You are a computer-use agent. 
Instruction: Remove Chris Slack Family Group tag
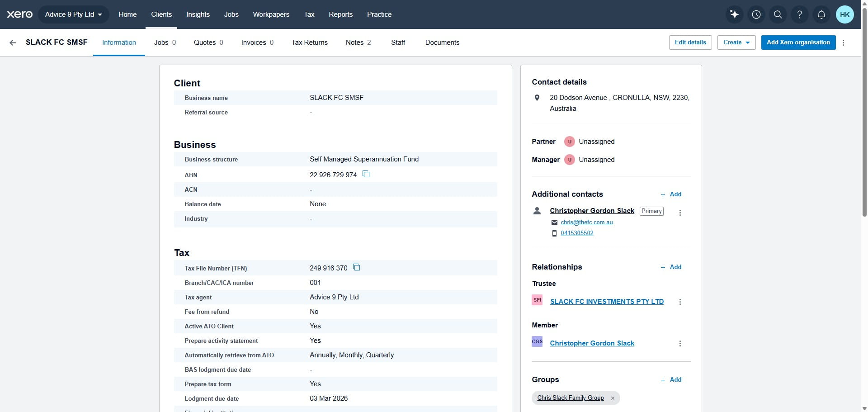(x=613, y=398)
